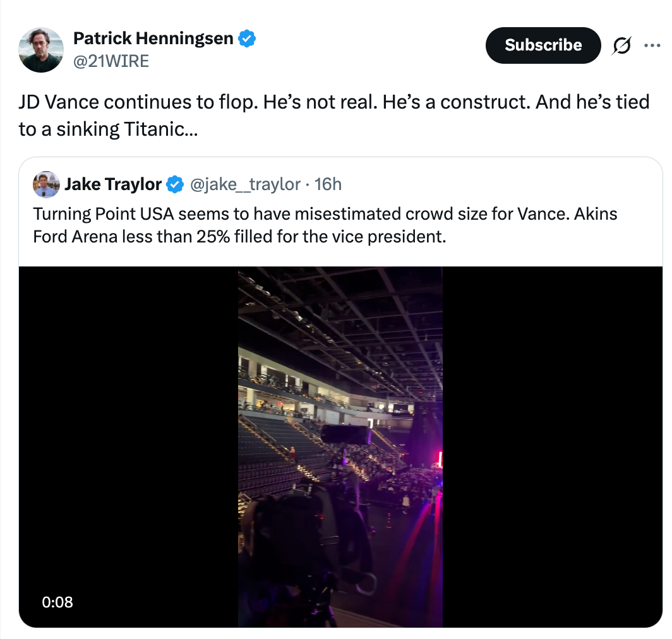The height and width of the screenshot is (639, 672).
Task: Click the 0:08 video duration badge
Action: (57, 602)
